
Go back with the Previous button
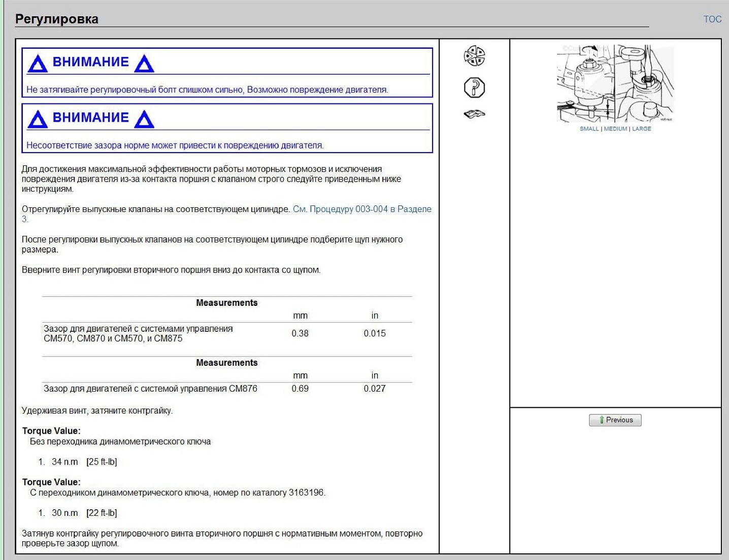615,420
